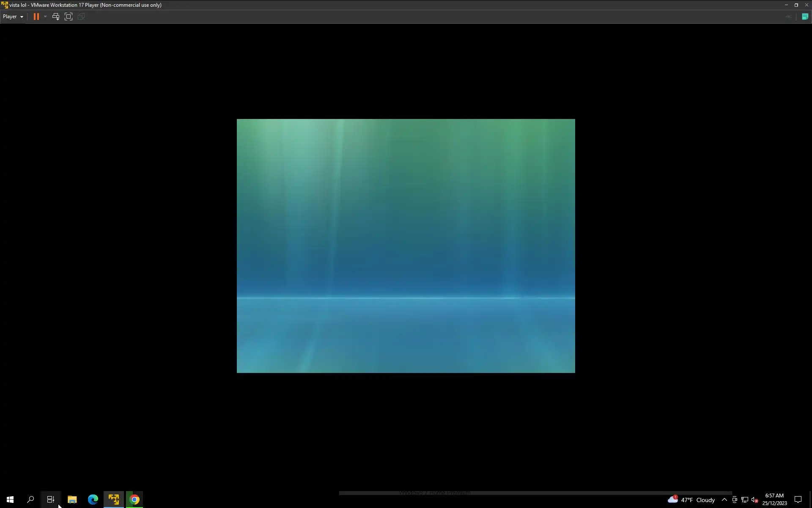The height and width of the screenshot is (508, 812).
Task: Click Send Ctrl+Alt+Del toolbar icon
Action: pyautogui.click(x=55, y=17)
